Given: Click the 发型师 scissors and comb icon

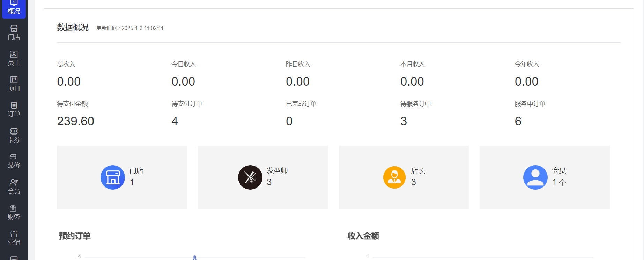Looking at the screenshot, I should (250, 177).
